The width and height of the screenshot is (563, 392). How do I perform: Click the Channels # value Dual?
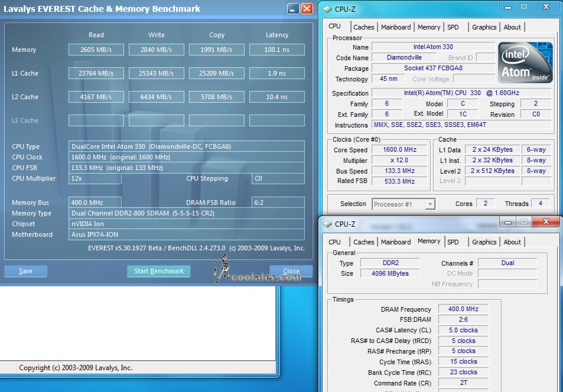(x=507, y=263)
